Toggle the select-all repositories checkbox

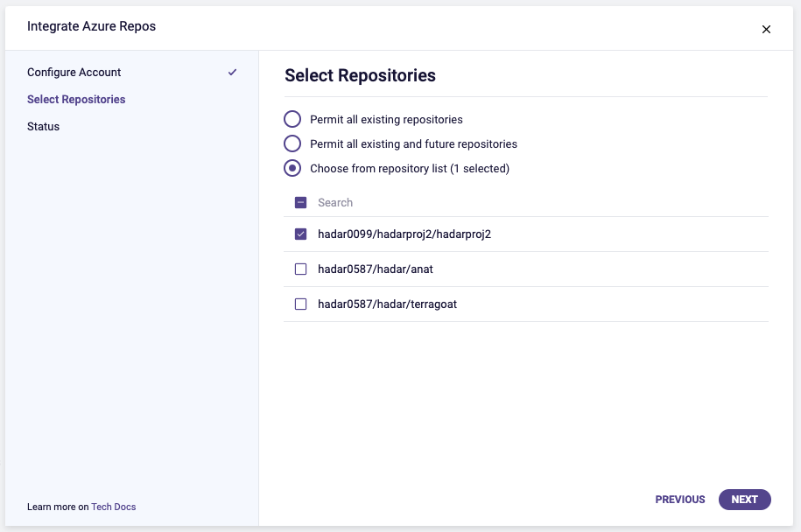[x=301, y=202]
